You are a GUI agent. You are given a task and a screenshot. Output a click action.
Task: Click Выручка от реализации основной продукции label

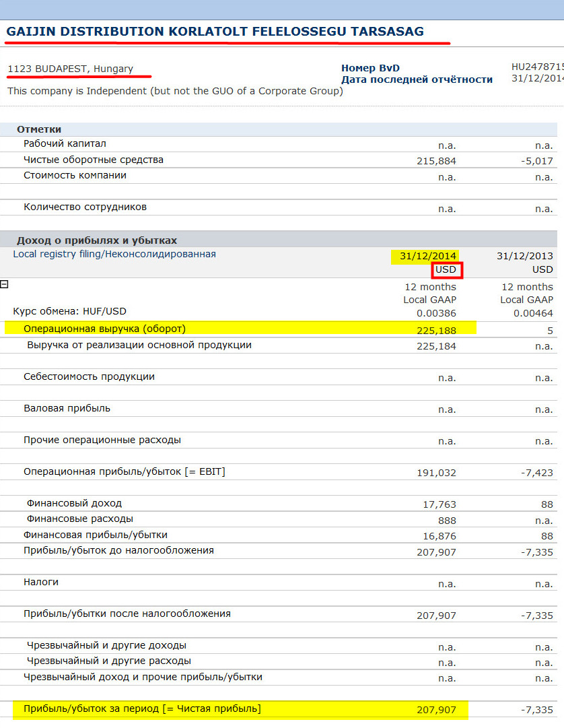click(x=139, y=345)
